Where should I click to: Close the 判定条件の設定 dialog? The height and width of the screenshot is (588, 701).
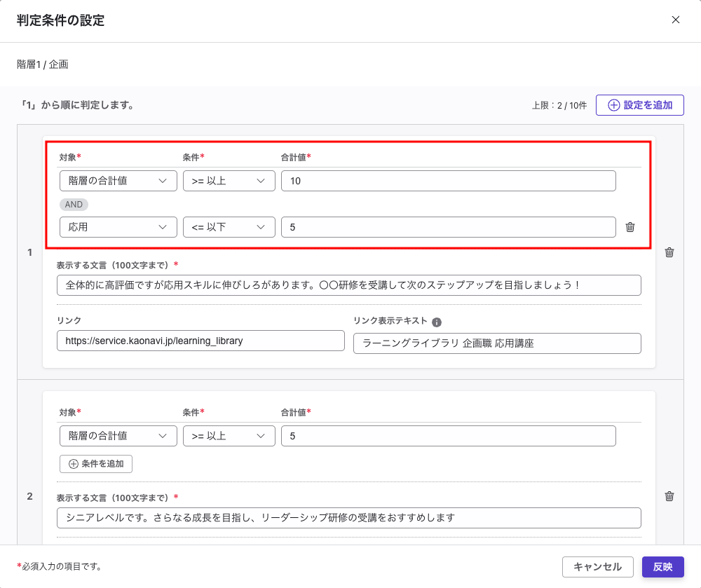[675, 20]
